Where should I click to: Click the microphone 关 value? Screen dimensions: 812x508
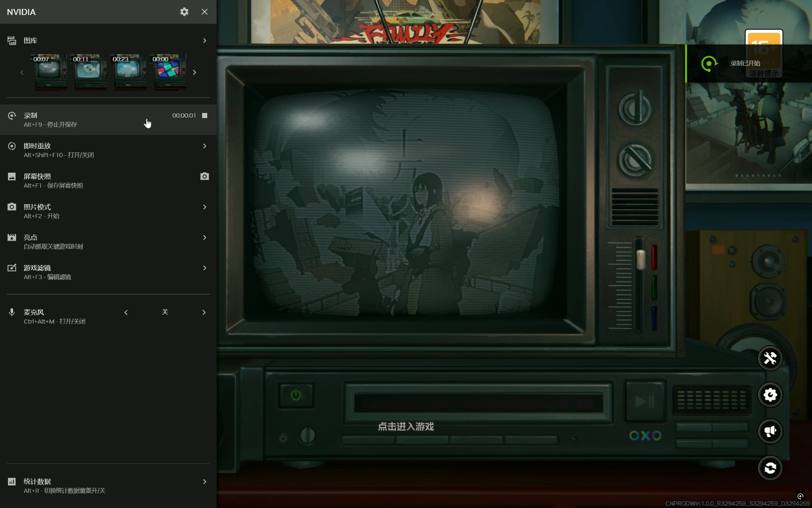tap(165, 312)
